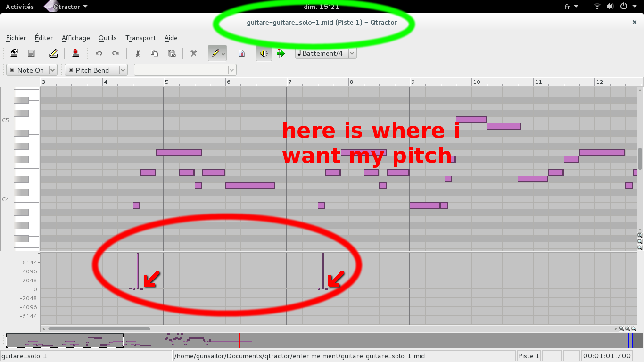Toggle pencil edit mode on

tap(215, 53)
